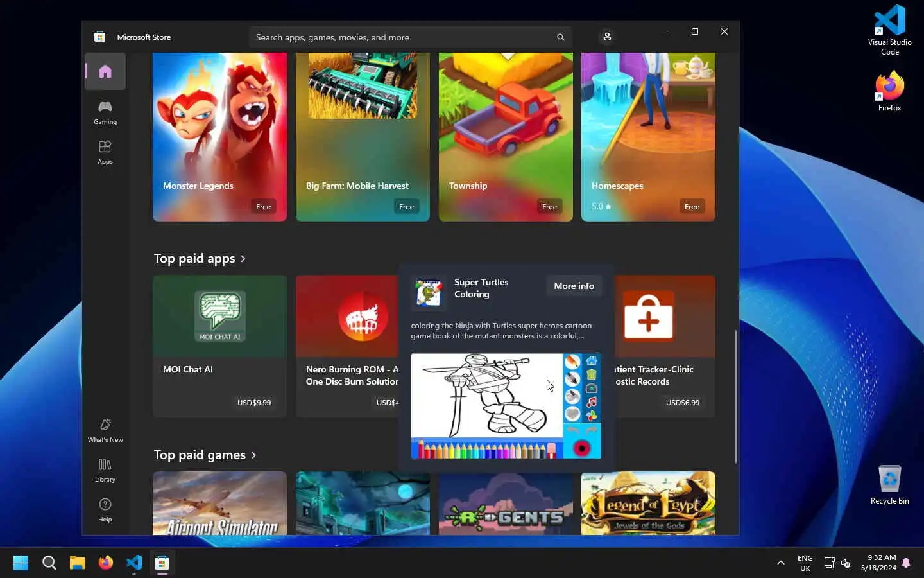The width and height of the screenshot is (924, 578).
Task: Open the Apps section in the sidebar
Action: coord(105,152)
